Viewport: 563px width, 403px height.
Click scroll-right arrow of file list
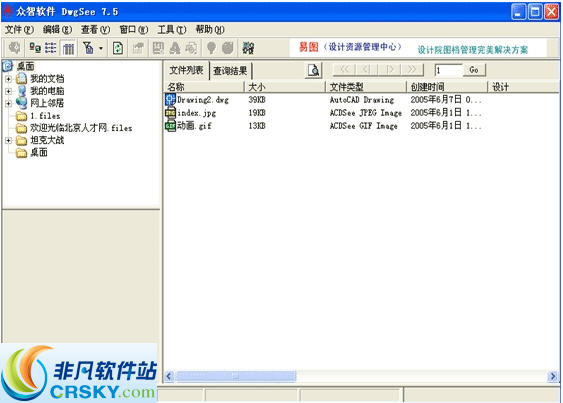point(553,376)
